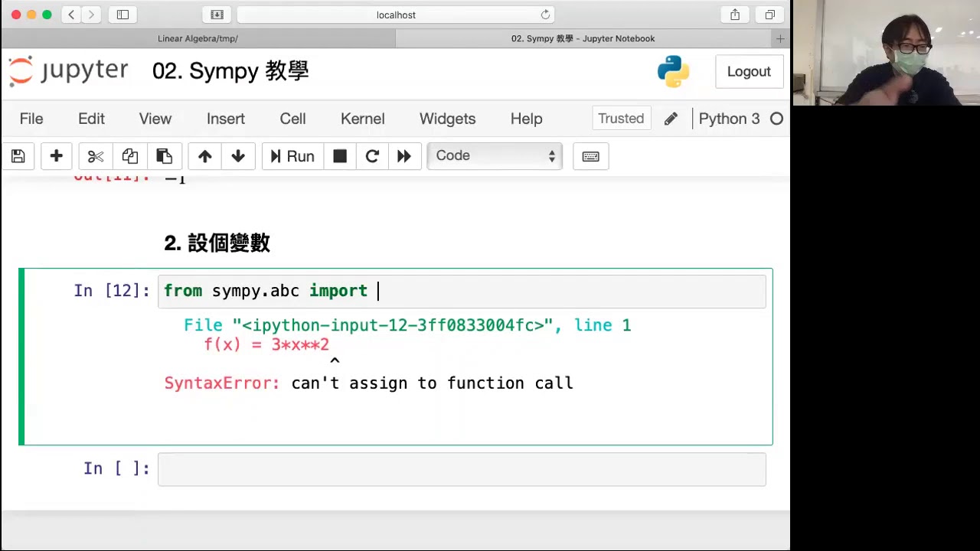980x551 pixels.
Task: Open the Cell menu
Action: [292, 119]
